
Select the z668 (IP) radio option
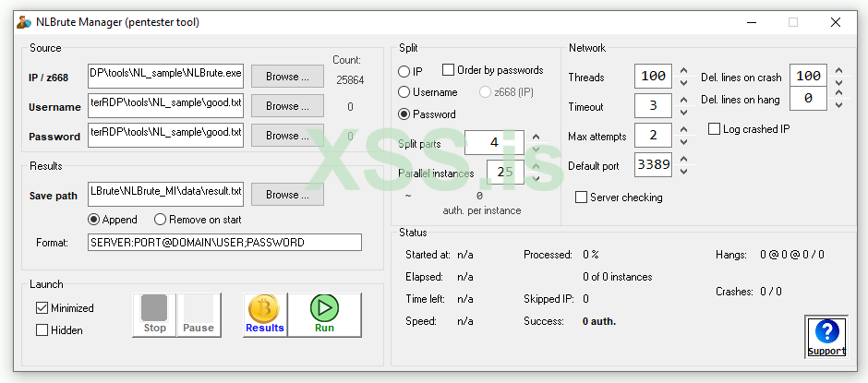[x=485, y=92]
